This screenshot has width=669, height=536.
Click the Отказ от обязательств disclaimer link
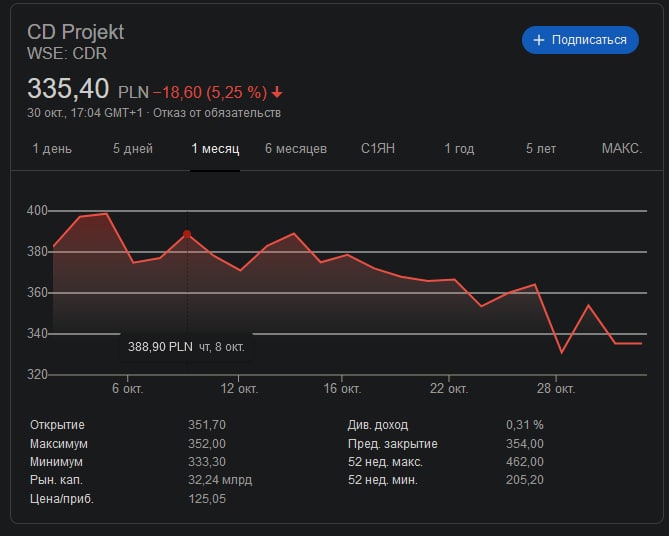click(x=217, y=113)
